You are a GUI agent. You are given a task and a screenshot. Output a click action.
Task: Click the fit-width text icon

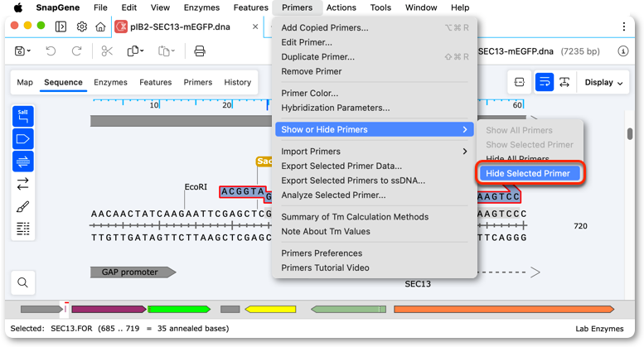point(564,82)
